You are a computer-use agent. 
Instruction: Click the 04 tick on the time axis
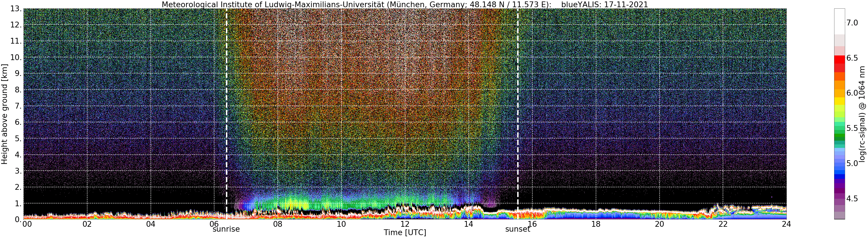(x=151, y=224)
